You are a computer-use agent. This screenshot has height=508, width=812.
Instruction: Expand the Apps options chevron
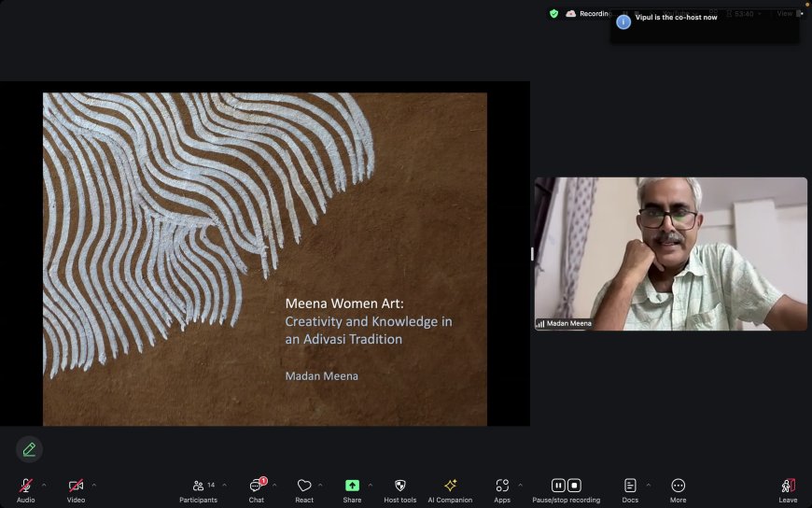tap(520, 486)
